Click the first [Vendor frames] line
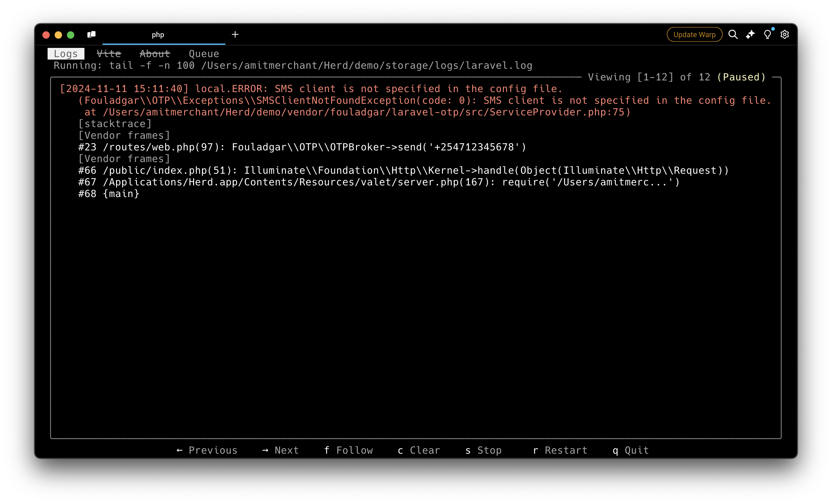Image resolution: width=832 pixels, height=504 pixels. coord(124,135)
